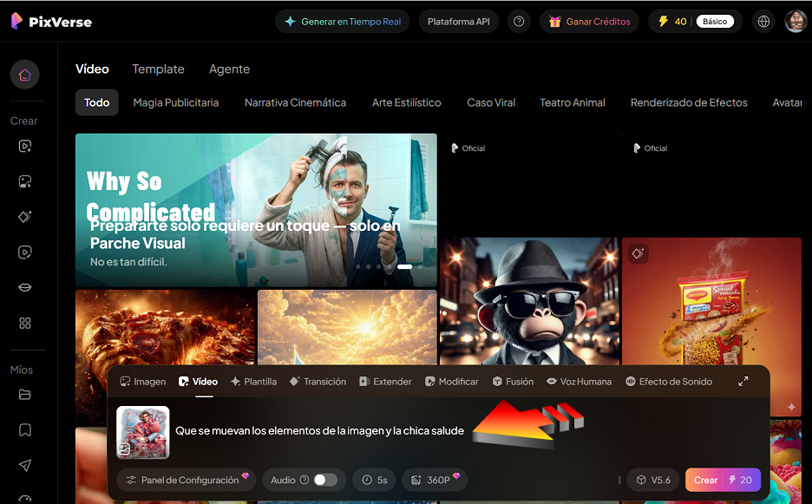
Task: Select the Transición mode tab
Action: pyautogui.click(x=318, y=382)
